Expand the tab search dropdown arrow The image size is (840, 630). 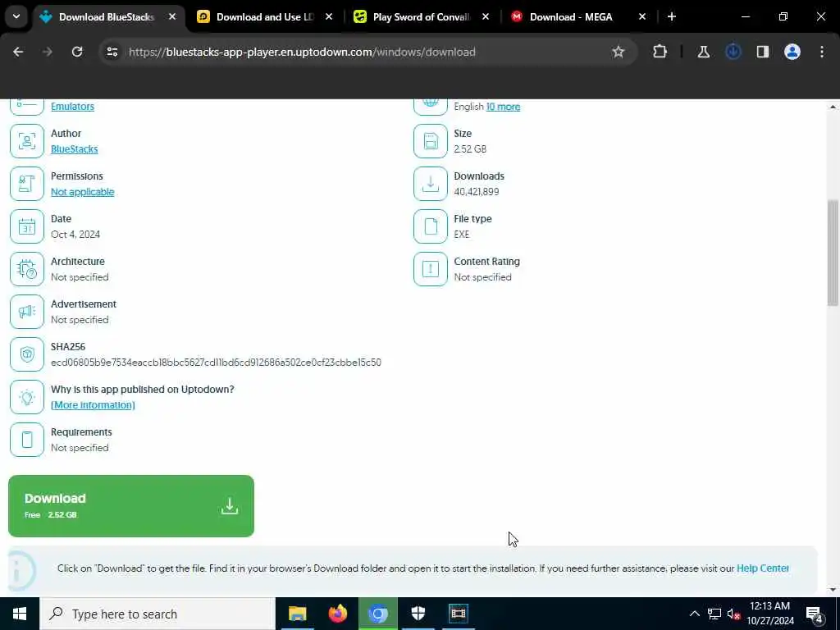point(16,16)
